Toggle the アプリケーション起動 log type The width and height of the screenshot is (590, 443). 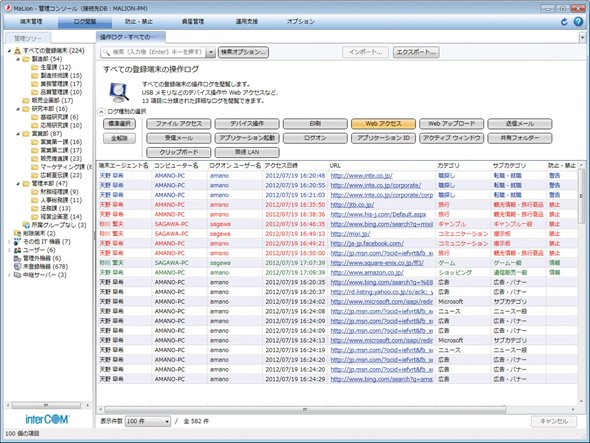click(x=247, y=138)
